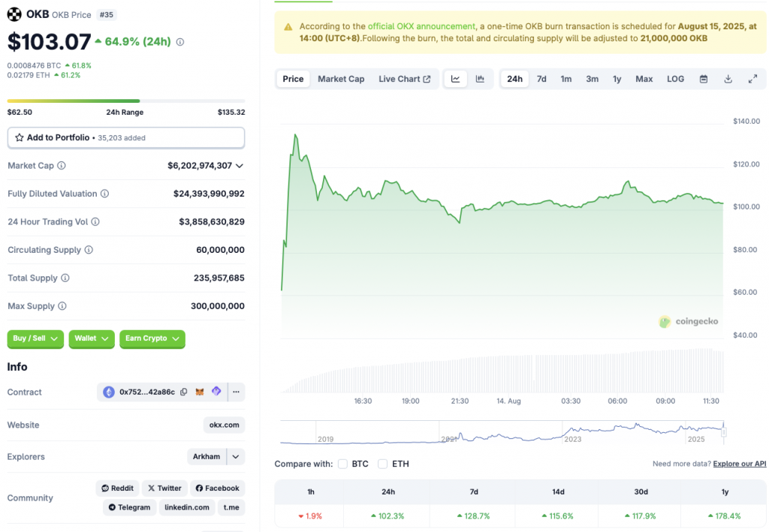Open the Telegram community link
The image size is (769, 532).
click(129, 507)
